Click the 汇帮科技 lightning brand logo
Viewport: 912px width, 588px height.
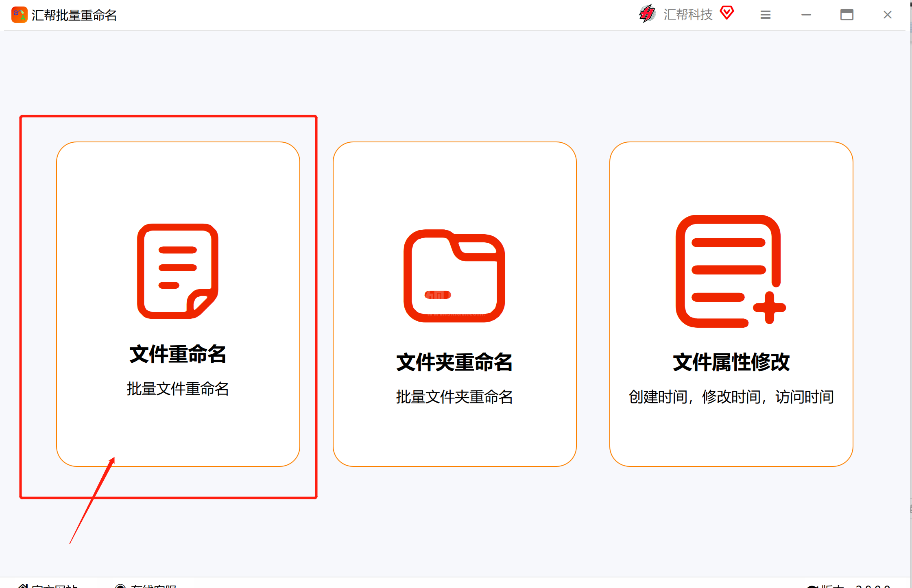(x=647, y=14)
